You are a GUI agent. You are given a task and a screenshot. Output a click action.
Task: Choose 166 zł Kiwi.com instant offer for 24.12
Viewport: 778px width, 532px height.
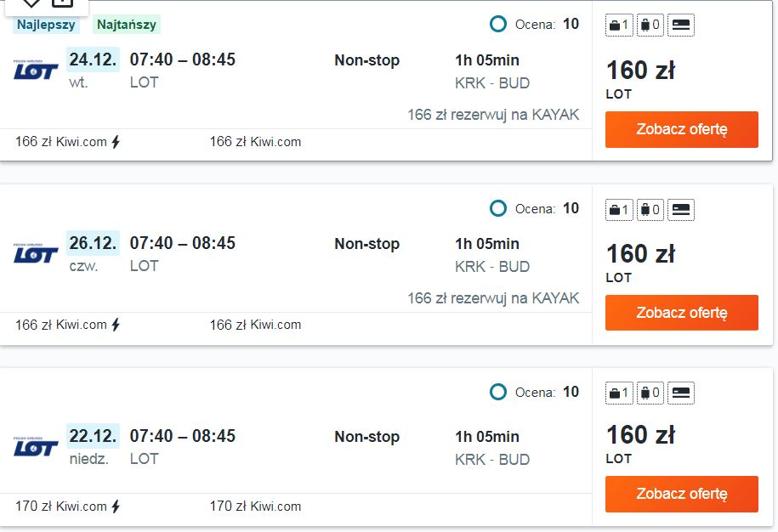click(x=68, y=142)
